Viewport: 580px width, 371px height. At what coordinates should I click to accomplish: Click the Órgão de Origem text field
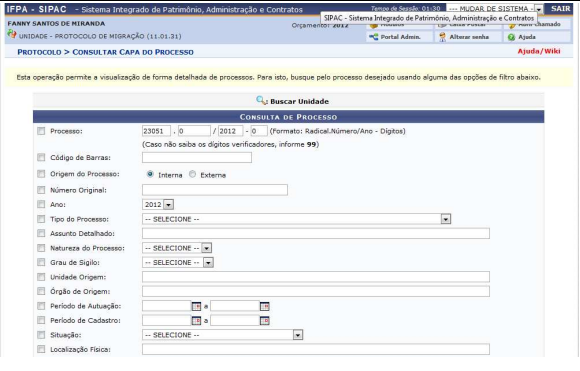(x=316, y=291)
